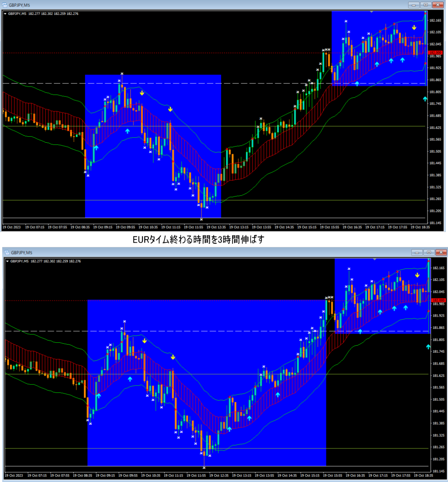Click the Japanese EUR caption between the charts
The image size is (448, 482).
click(198, 240)
